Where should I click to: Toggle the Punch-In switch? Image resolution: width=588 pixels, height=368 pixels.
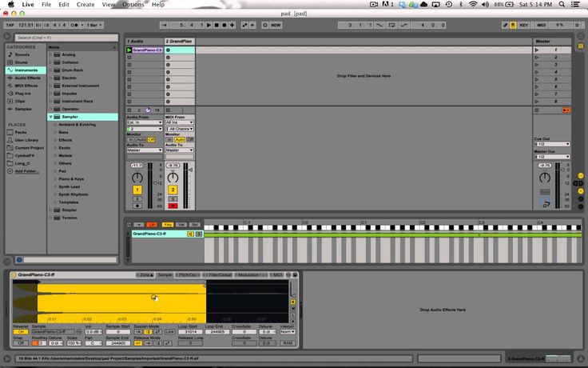pos(379,25)
